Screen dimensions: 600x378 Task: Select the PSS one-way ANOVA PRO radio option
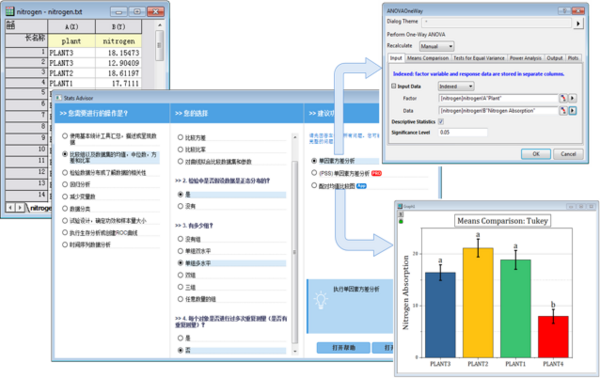coord(314,173)
